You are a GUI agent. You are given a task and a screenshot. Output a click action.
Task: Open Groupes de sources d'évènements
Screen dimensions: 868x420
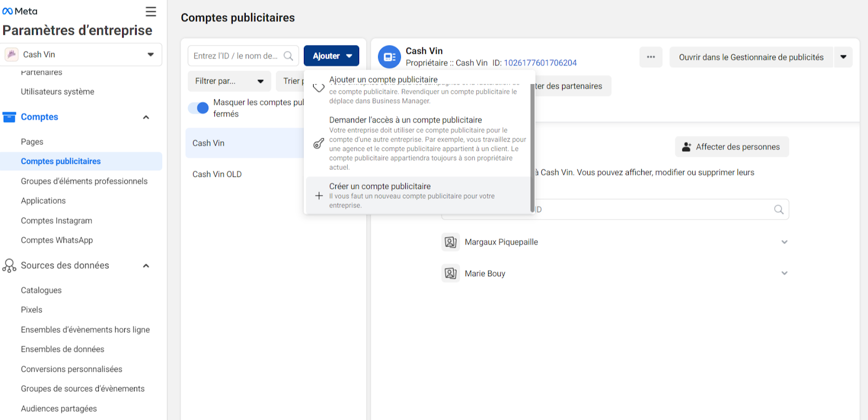click(81, 389)
